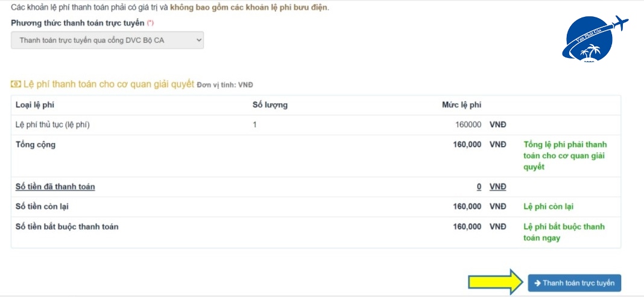Select the "Loại lệ phí" column header
644x297 pixels.
(x=35, y=105)
